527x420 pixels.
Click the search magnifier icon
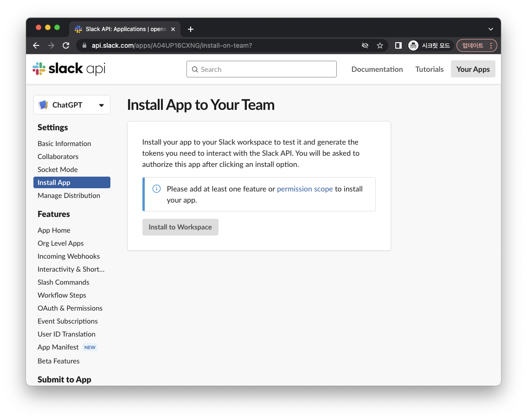pyautogui.click(x=195, y=69)
